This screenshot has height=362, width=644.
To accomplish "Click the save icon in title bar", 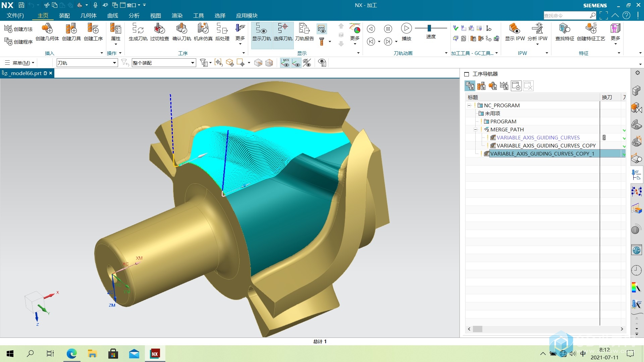I will [21, 5].
